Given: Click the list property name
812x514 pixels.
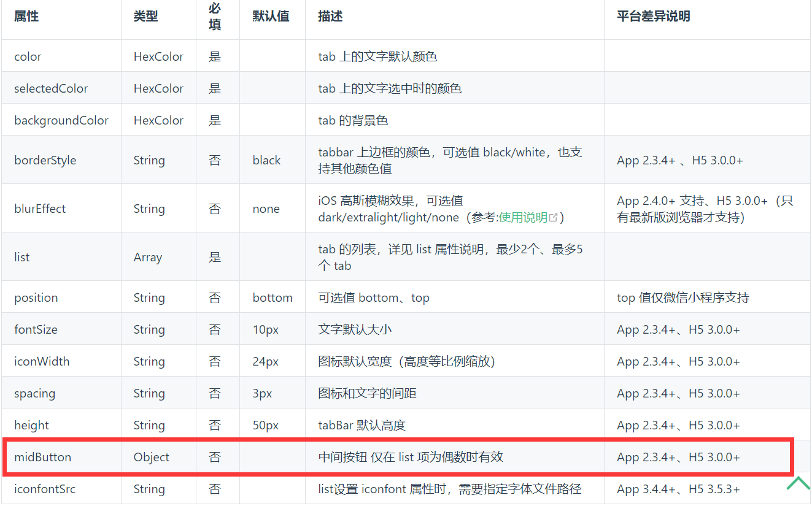Looking at the screenshot, I should click(x=21, y=257).
